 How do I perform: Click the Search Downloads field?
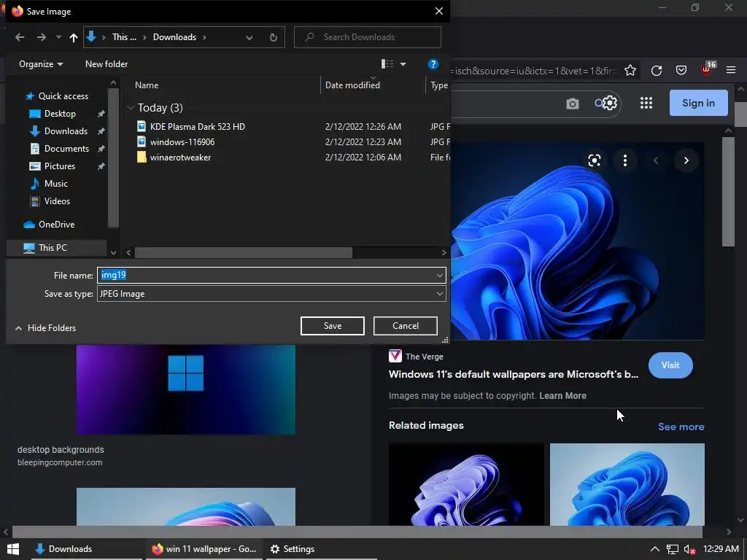coord(368,37)
